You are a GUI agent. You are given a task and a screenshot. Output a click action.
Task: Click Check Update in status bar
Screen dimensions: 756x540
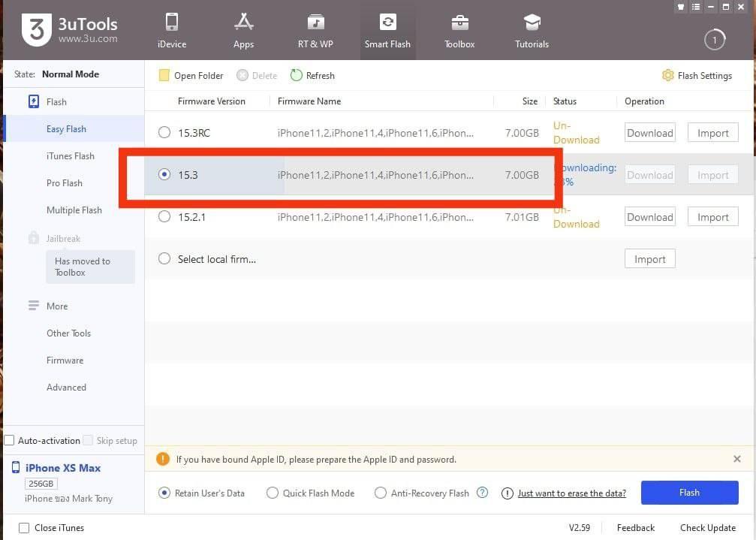coord(708,528)
